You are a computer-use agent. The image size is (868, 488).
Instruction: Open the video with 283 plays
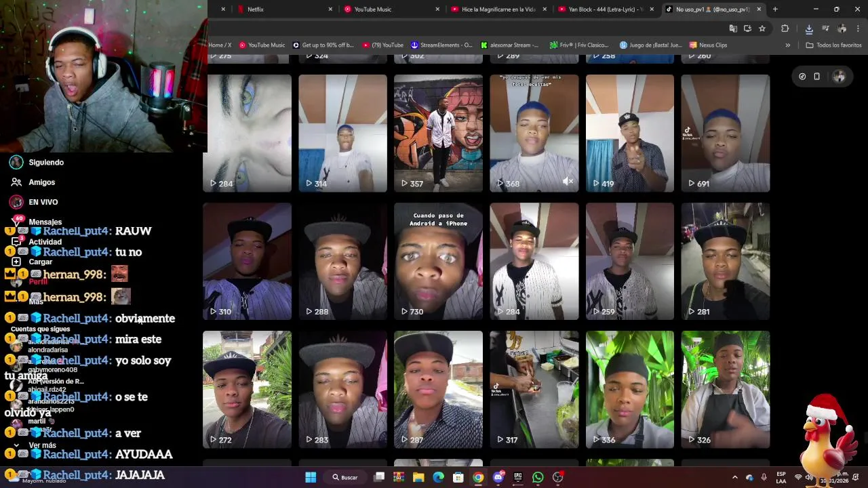[342, 390]
